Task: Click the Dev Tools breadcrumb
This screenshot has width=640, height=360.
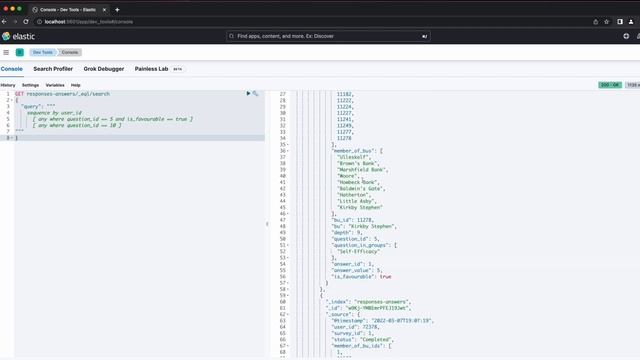Action: 43,52
